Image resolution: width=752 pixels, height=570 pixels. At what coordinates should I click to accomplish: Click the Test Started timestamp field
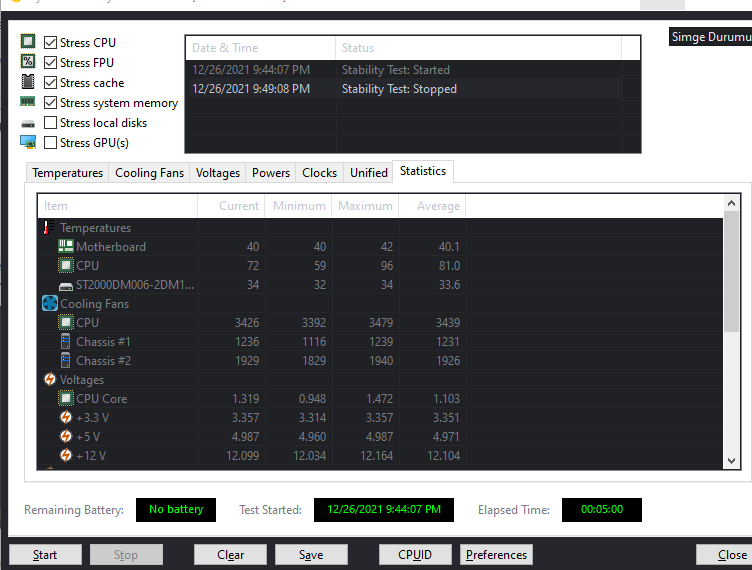pyautogui.click(x=384, y=510)
